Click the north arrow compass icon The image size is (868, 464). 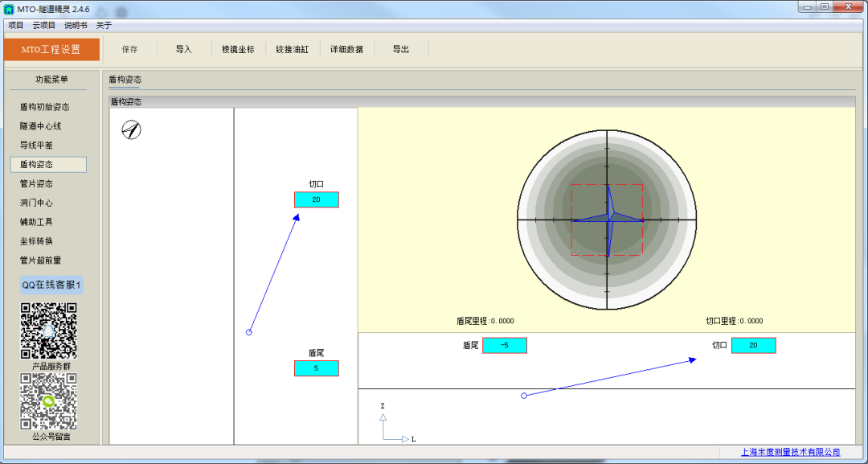[131, 129]
